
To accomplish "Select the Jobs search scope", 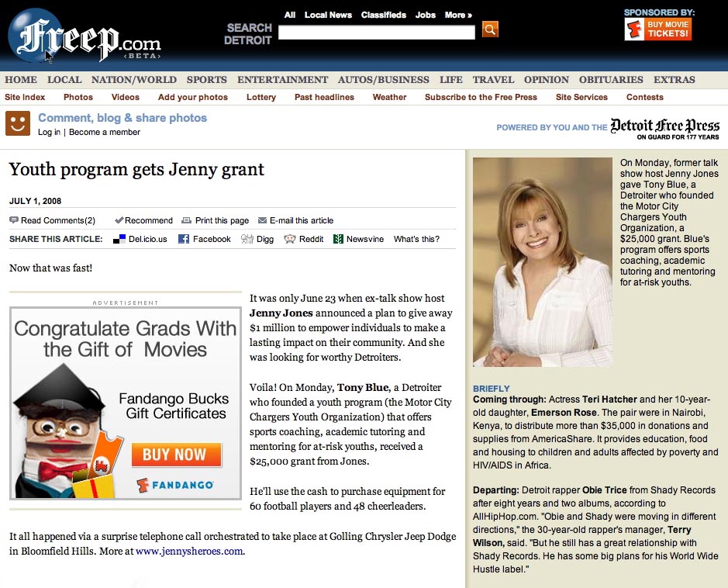I will 426,15.
